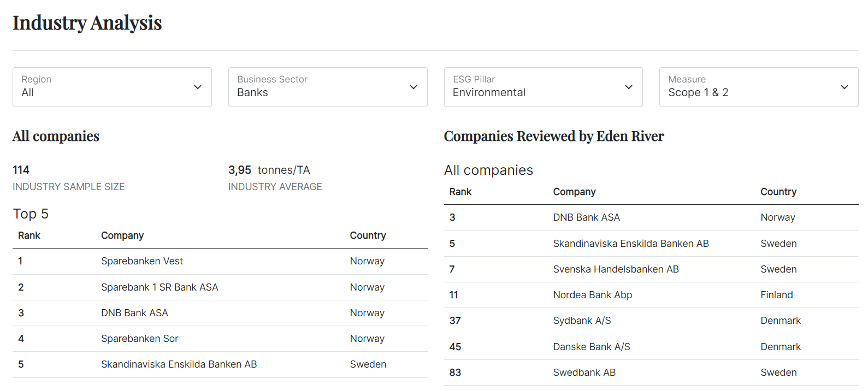Select Skandinaviska Enskilda Banken AB in Top 5 table
The height and width of the screenshot is (390, 868).
tap(179, 364)
